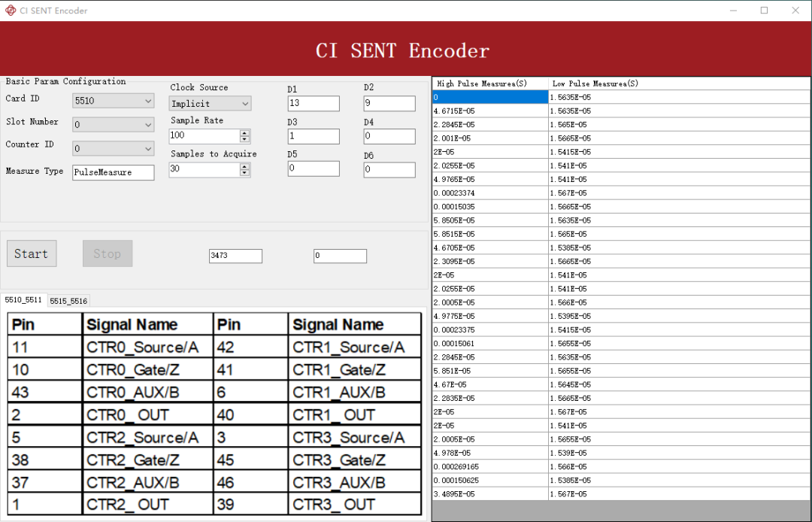Click the empty field showing 0 beside 3473

click(x=340, y=256)
